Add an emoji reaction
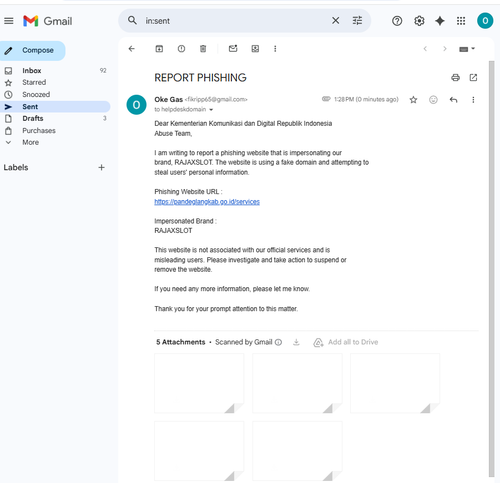 pos(433,100)
